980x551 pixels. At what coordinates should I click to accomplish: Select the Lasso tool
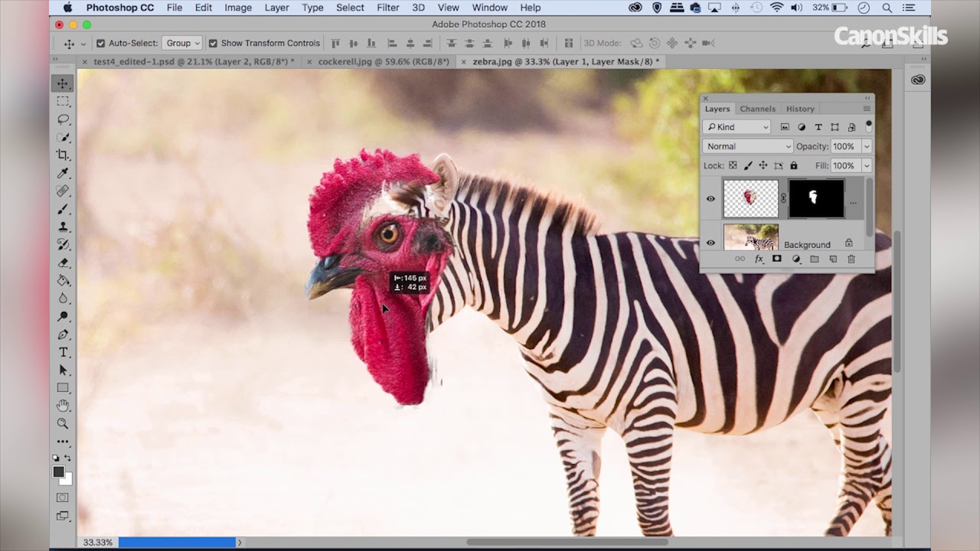[64, 119]
